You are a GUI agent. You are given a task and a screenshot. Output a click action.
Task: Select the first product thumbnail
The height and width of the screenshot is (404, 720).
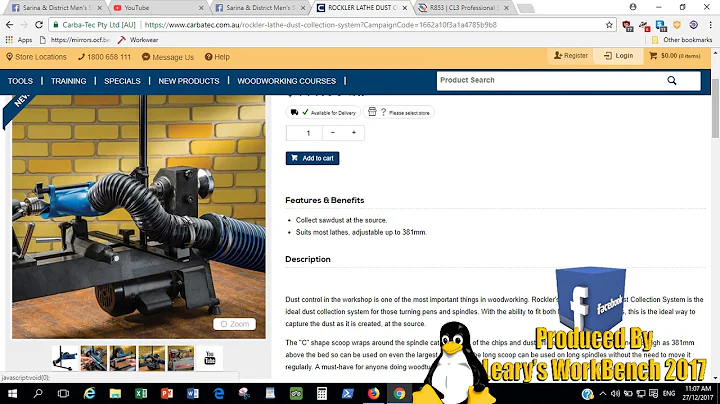point(65,358)
